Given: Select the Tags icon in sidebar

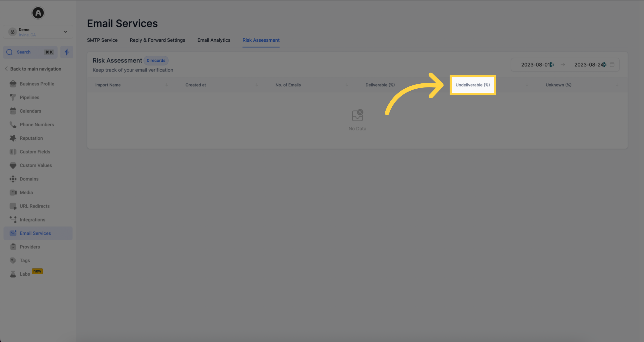Looking at the screenshot, I should pyautogui.click(x=13, y=260).
